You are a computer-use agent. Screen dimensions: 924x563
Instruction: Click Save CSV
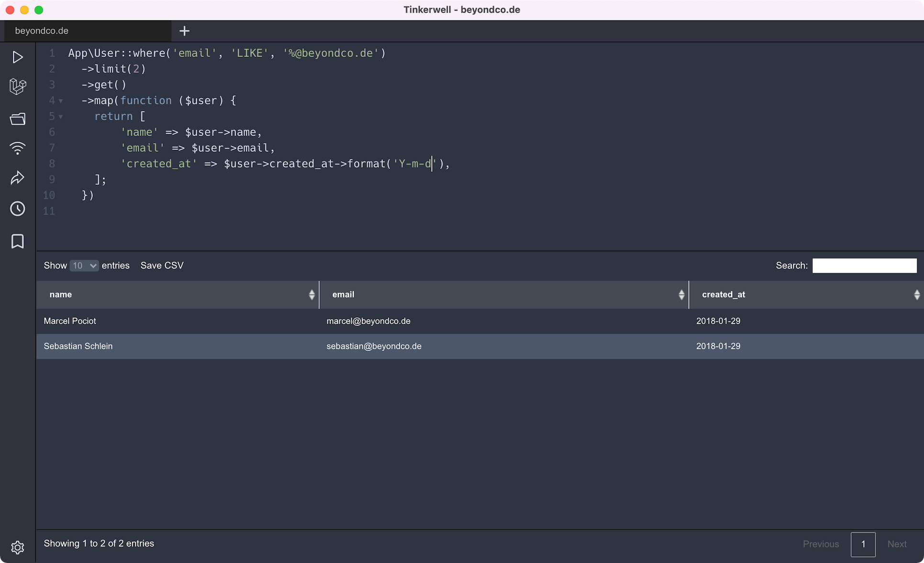[162, 266]
